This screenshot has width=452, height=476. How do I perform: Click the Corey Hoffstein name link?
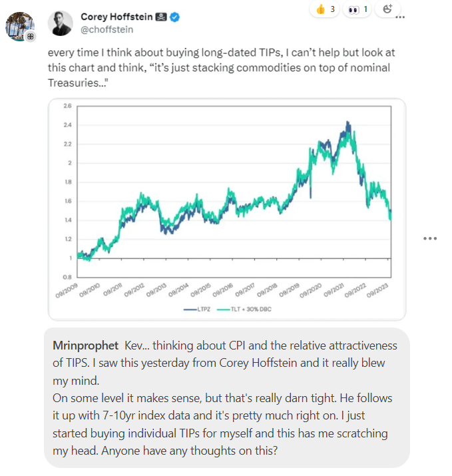tap(116, 17)
